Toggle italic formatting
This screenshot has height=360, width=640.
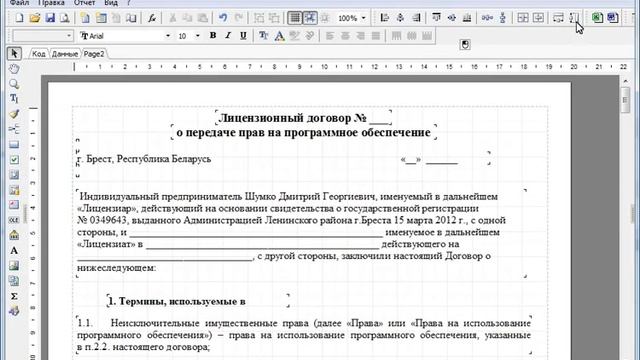228,36
